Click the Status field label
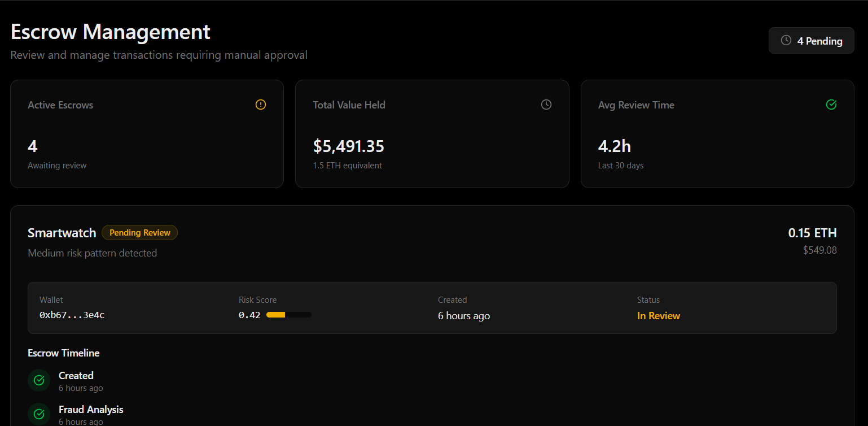Screen dimensions: 868x426 648,300
